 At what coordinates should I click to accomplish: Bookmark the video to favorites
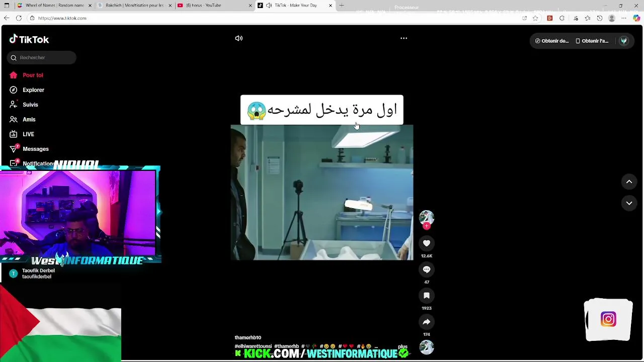click(427, 296)
